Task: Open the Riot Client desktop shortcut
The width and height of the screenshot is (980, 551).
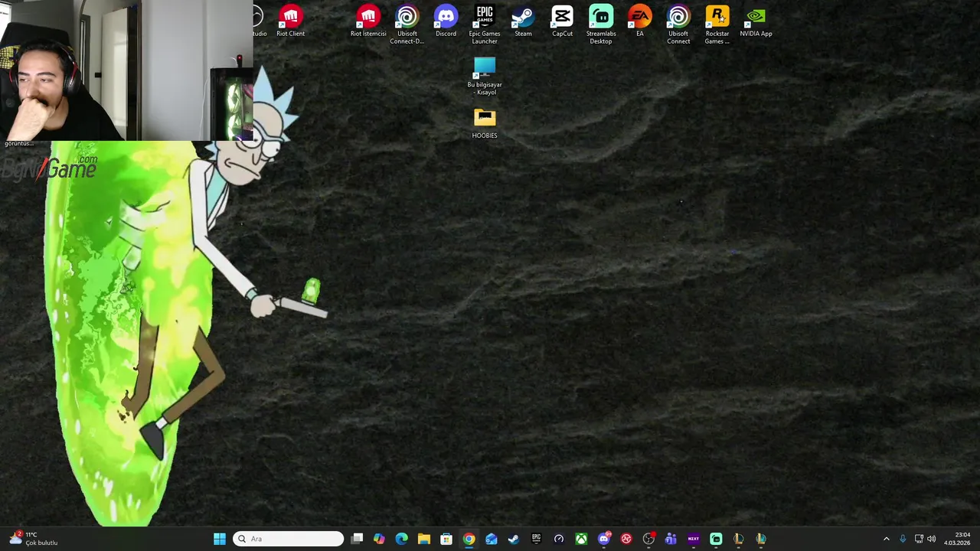Action: click(290, 21)
